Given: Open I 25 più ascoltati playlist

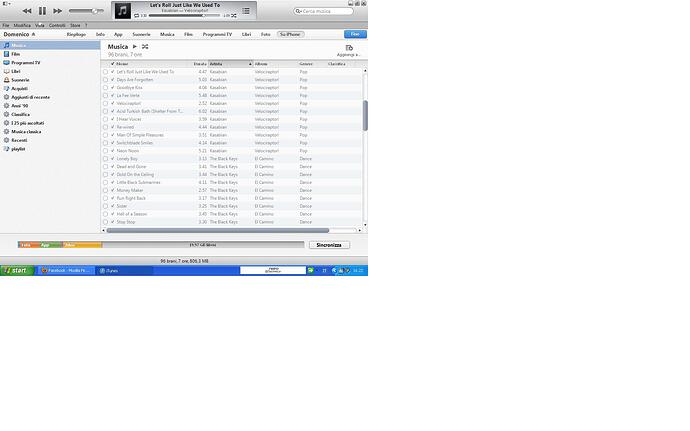Looking at the screenshot, I should pos(50,123).
